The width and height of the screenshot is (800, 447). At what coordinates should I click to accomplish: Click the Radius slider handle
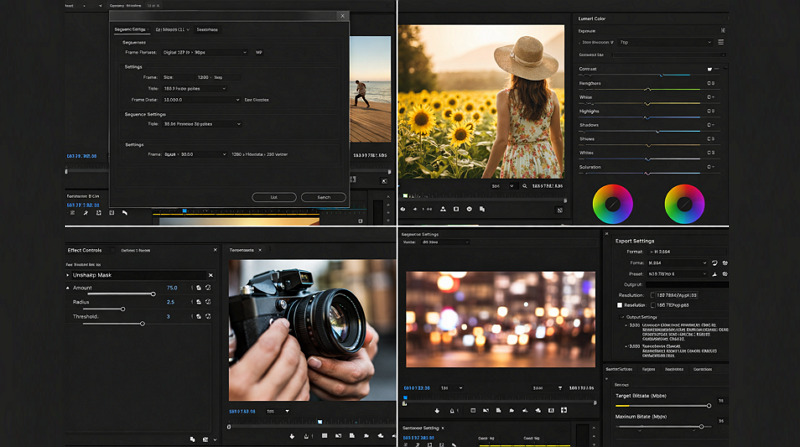(x=123, y=309)
